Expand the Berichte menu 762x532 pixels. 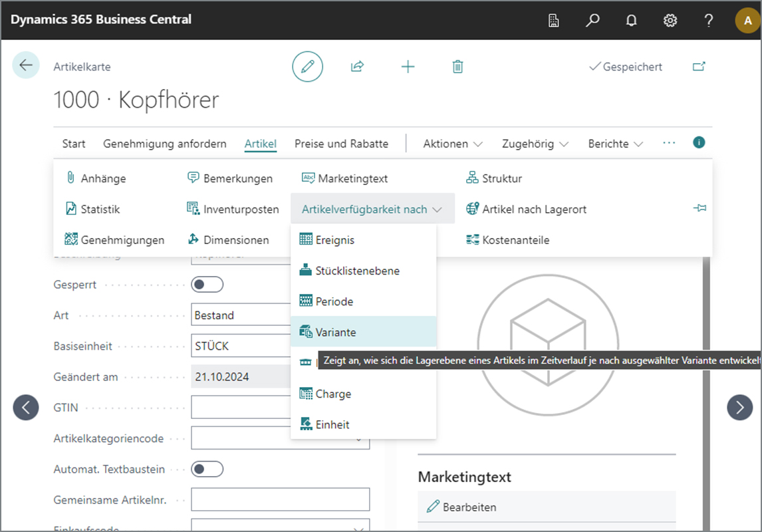615,144
